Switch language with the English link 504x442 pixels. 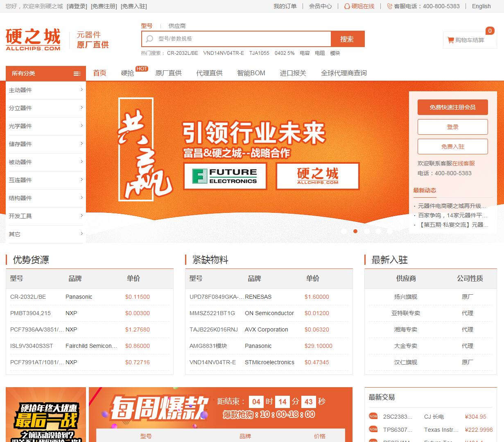(481, 6)
